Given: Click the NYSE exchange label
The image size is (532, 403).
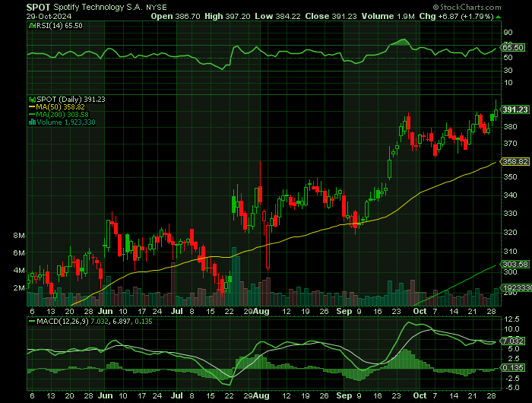Looking at the screenshot, I should click(x=157, y=8).
